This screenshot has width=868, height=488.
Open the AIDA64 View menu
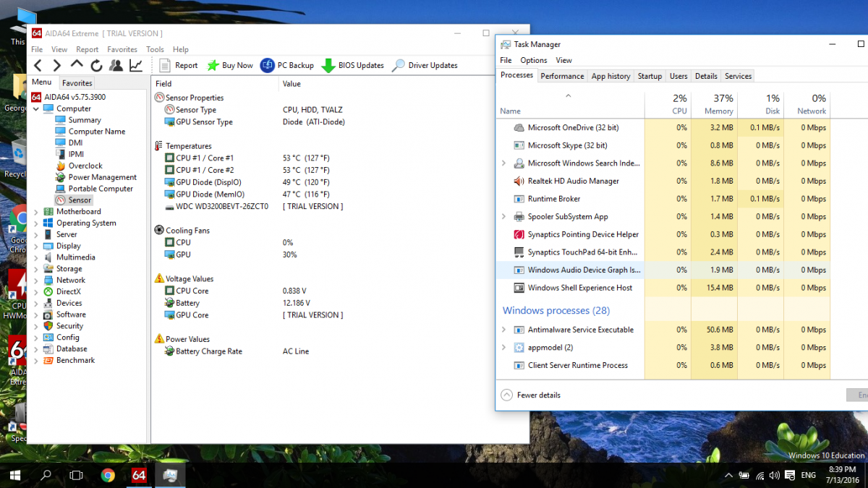(x=59, y=49)
